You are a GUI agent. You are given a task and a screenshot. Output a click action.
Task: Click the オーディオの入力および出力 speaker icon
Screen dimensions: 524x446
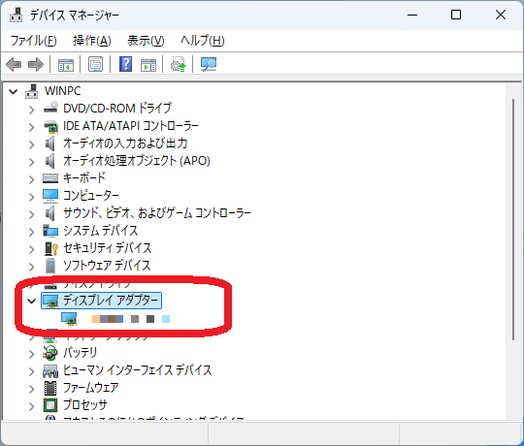click(x=50, y=144)
